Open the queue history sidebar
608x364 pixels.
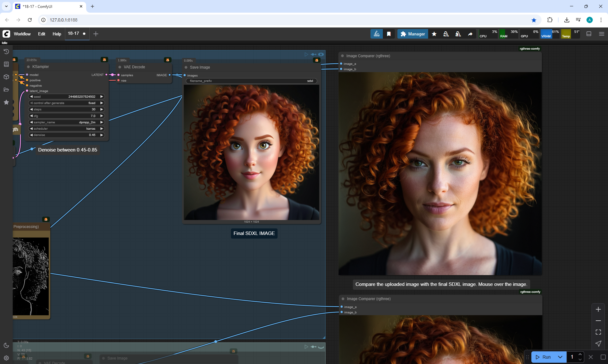point(6,52)
